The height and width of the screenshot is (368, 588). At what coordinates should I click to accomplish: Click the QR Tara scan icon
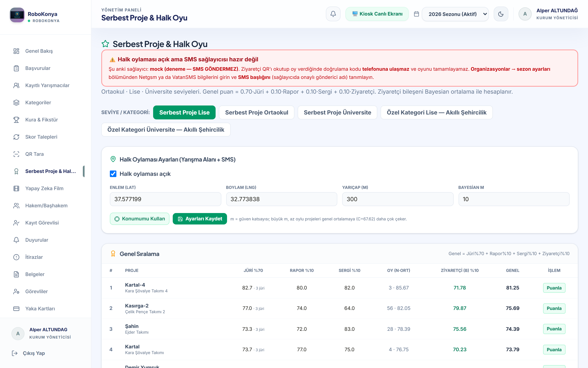16,154
